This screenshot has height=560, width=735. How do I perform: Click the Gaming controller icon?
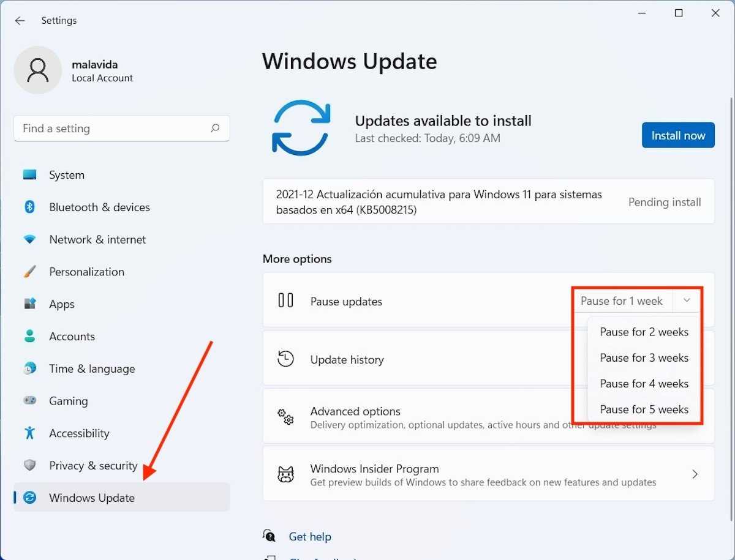pyautogui.click(x=29, y=401)
